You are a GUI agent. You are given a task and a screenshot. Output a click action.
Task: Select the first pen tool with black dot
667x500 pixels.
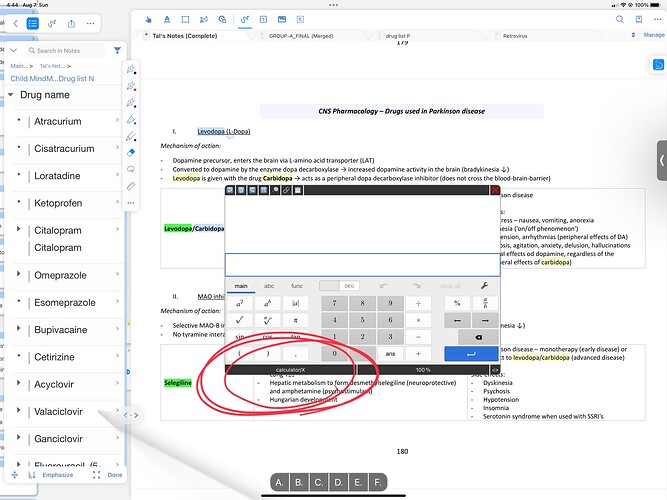point(131,69)
